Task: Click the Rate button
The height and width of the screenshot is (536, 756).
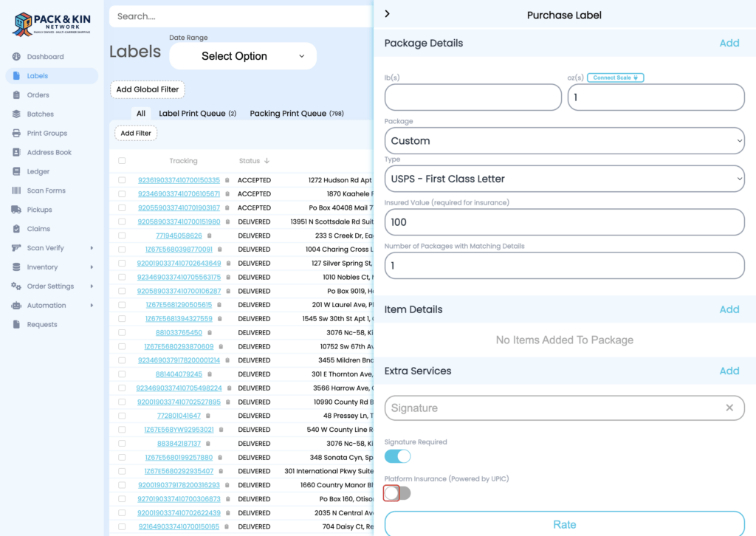Action: (x=565, y=524)
